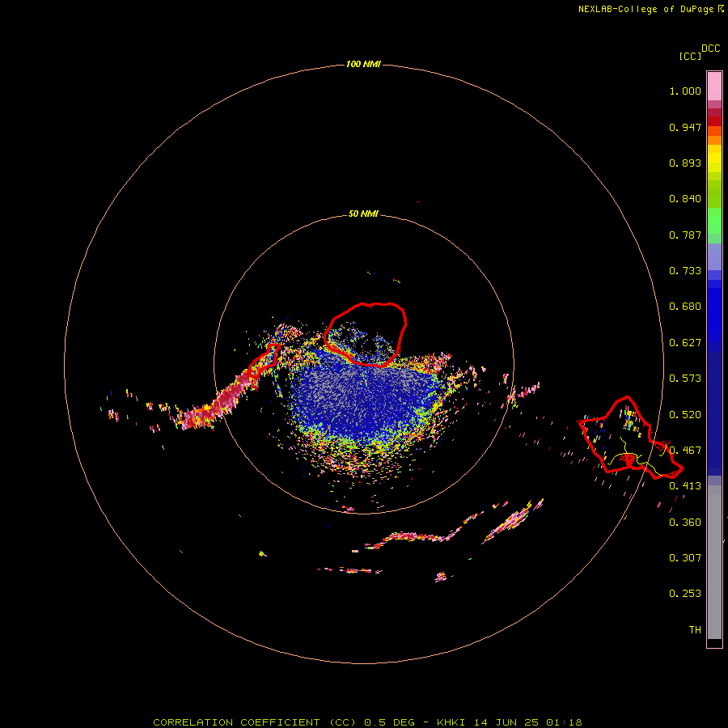Viewport: 728px width, 728px height.
Task: Click the Correlation Coefficient KHKI caption
Action: (x=367, y=722)
